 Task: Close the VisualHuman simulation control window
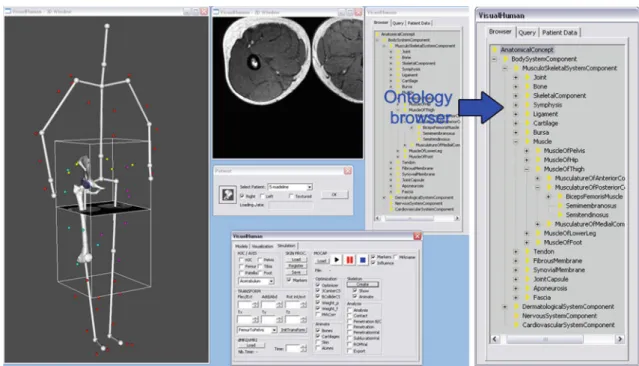click(417, 236)
